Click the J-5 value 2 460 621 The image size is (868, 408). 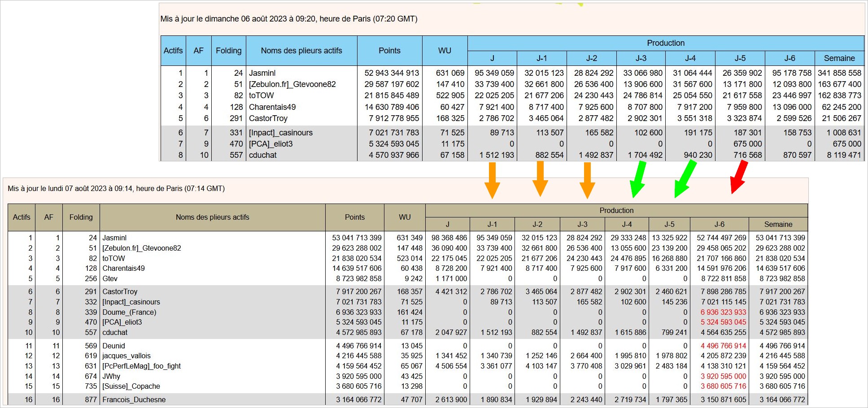pos(671,291)
